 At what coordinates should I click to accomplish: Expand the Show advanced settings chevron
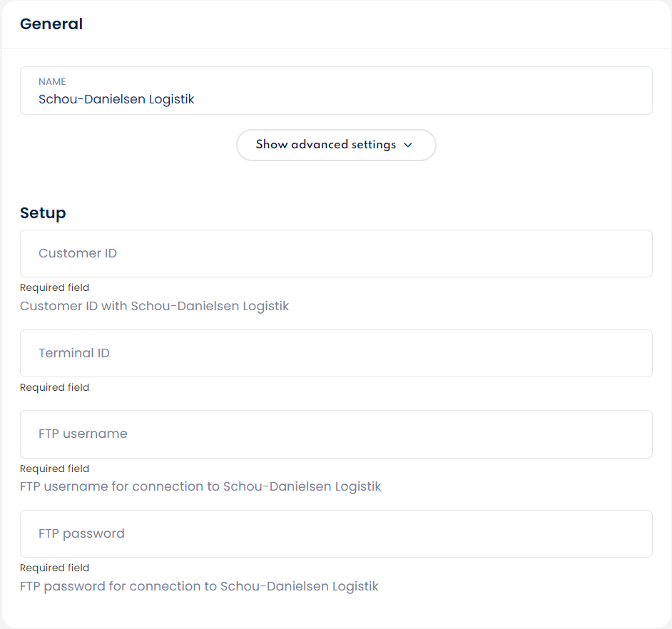(x=408, y=145)
